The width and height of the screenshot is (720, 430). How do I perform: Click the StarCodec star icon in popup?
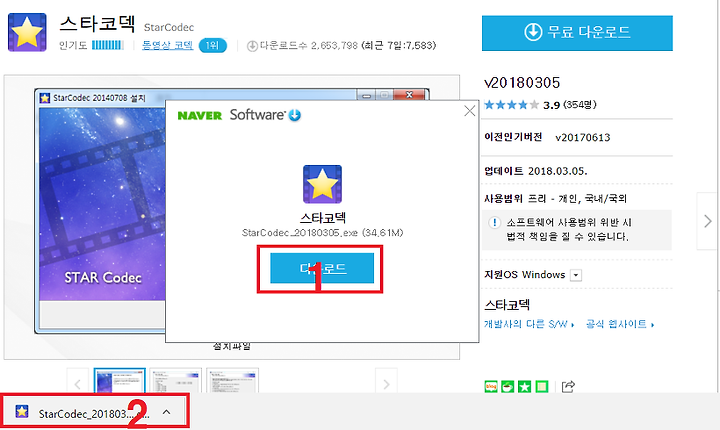(322, 184)
